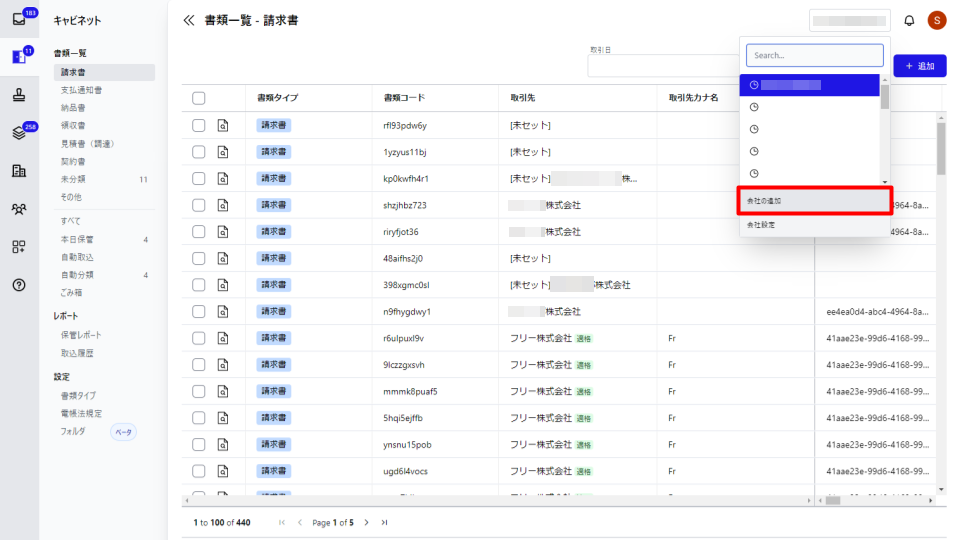Viewport: 960px width, 540px height.
Task: Open the stamp approval icon in sidebar
Action: pyautogui.click(x=19, y=95)
